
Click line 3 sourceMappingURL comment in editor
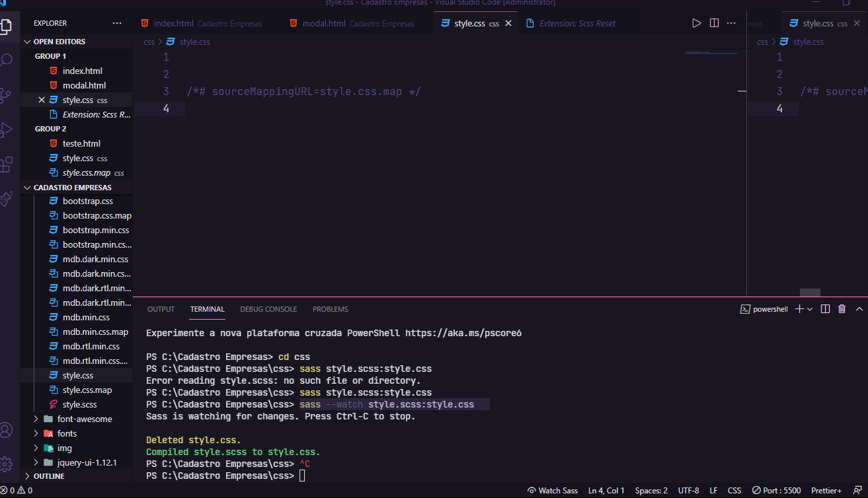[x=303, y=91]
